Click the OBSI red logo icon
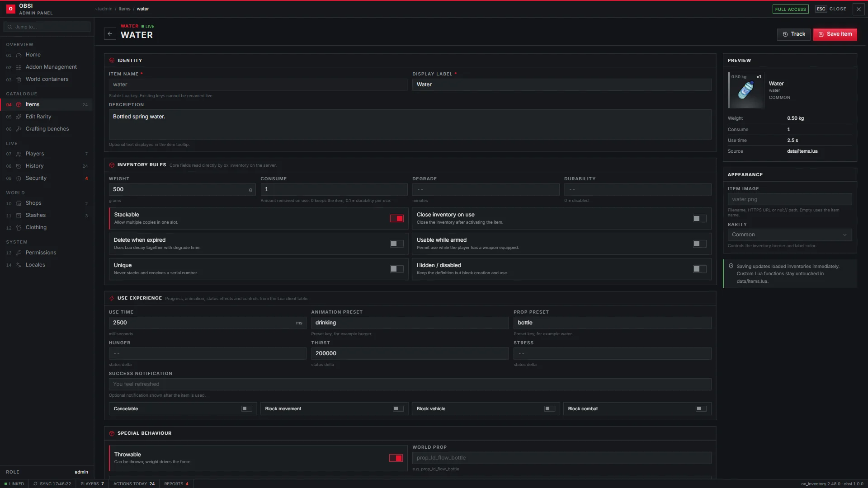Screen dimensions: 868x488 pyautogui.click(x=10, y=9)
